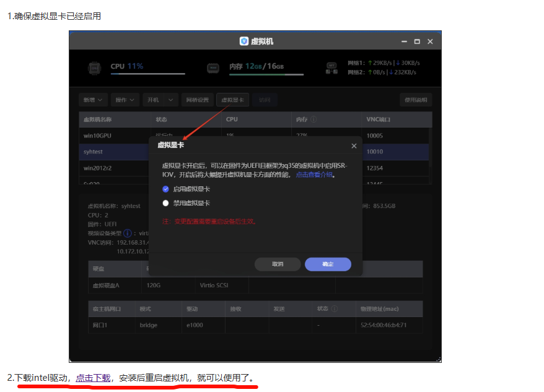
Task: Click the 虚拟硬盘A cell
Action: [115, 285]
